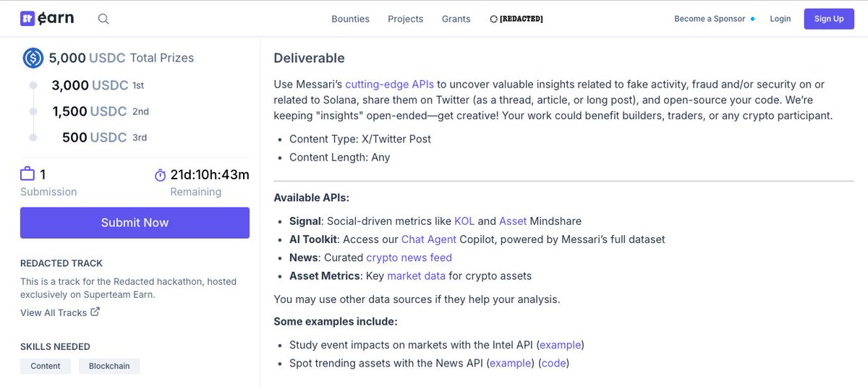Click the Earn logo icon

[27, 18]
